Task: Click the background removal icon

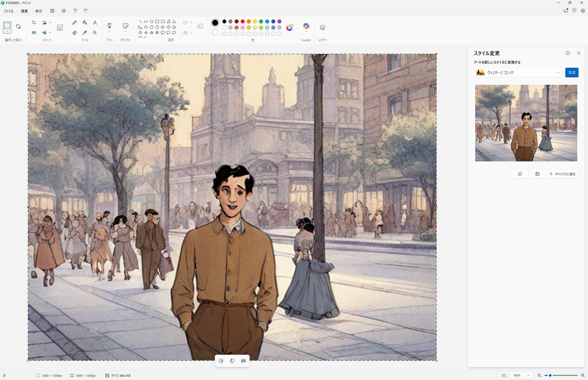Action: coord(34,33)
